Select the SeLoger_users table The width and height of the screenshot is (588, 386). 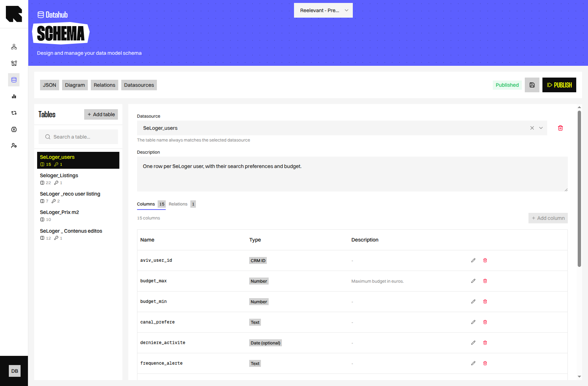click(x=78, y=160)
